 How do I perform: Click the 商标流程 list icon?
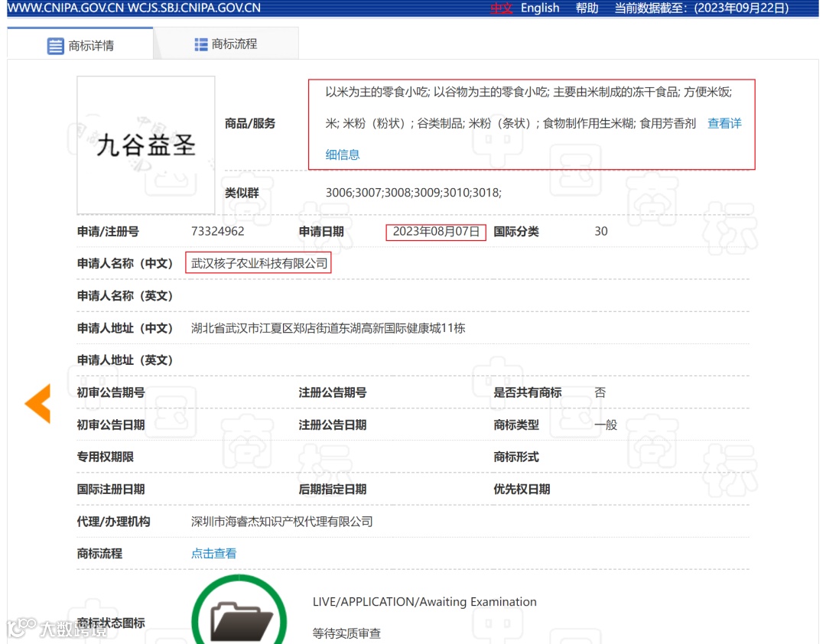(200, 45)
